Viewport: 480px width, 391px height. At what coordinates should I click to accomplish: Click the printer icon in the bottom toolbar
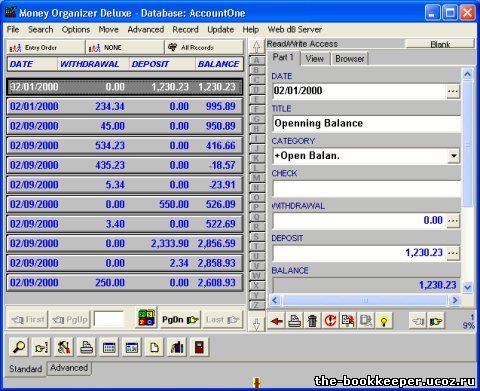click(x=86, y=347)
